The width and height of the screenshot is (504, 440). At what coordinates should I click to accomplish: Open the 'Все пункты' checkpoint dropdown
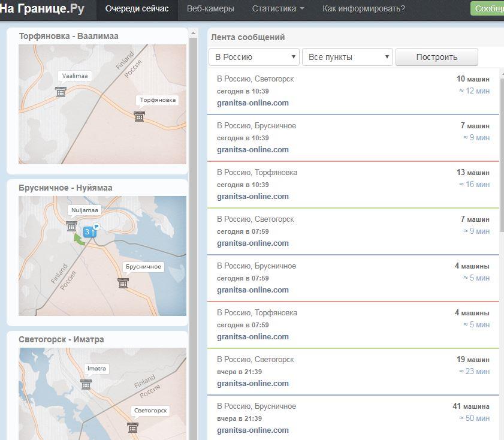(x=348, y=57)
